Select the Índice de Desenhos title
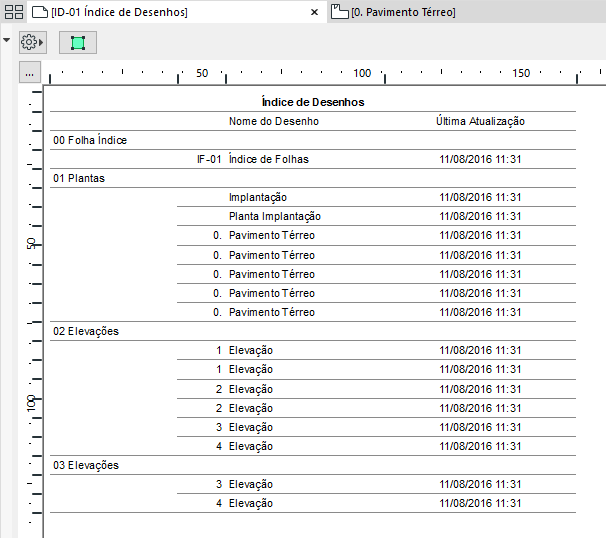 tap(313, 102)
